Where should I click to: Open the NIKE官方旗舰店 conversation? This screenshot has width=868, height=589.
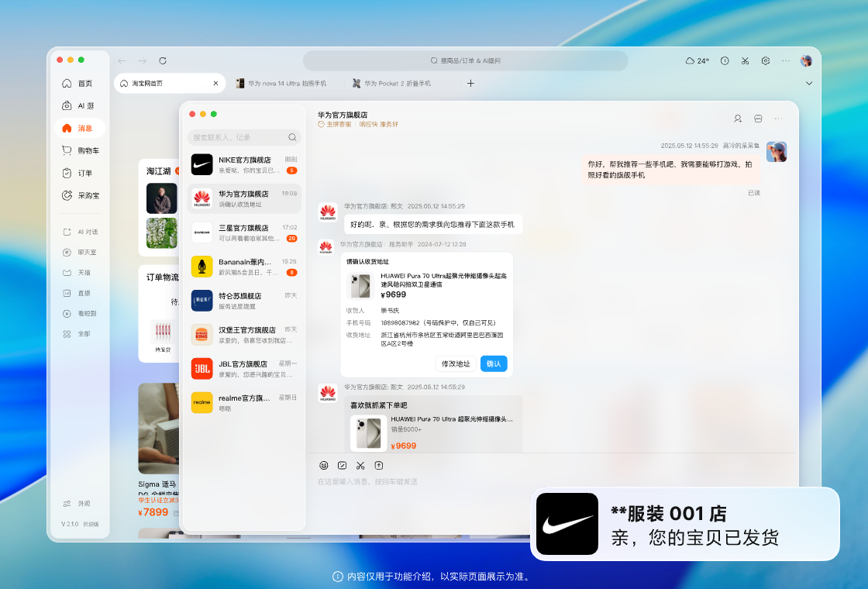(244, 164)
